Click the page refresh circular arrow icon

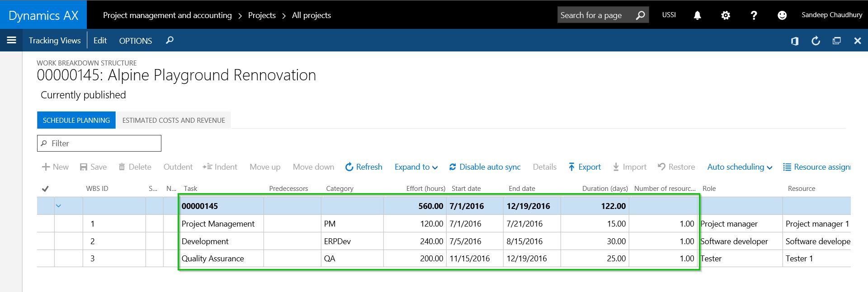pyautogui.click(x=816, y=41)
